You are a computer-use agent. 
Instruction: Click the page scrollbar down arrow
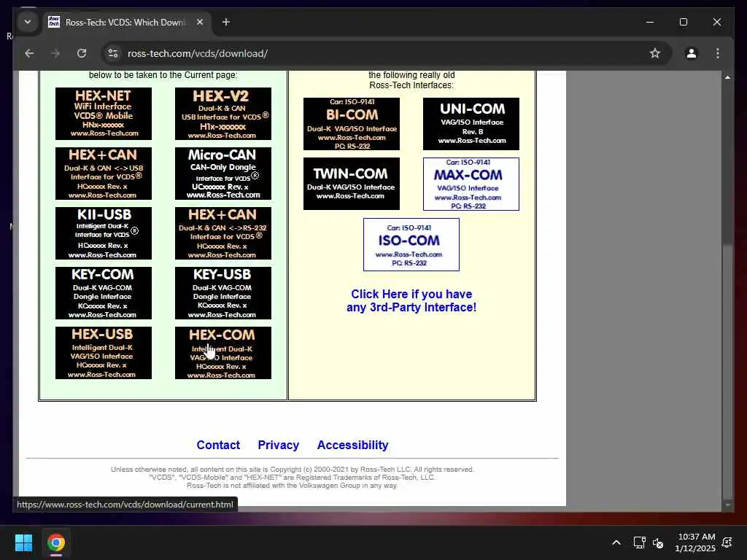pos(727,505)
